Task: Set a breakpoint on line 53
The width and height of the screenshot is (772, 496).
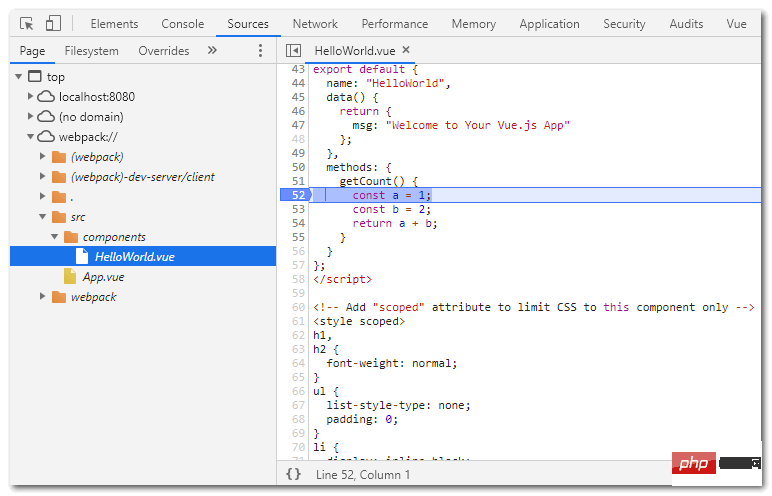Action: (298, 209)
